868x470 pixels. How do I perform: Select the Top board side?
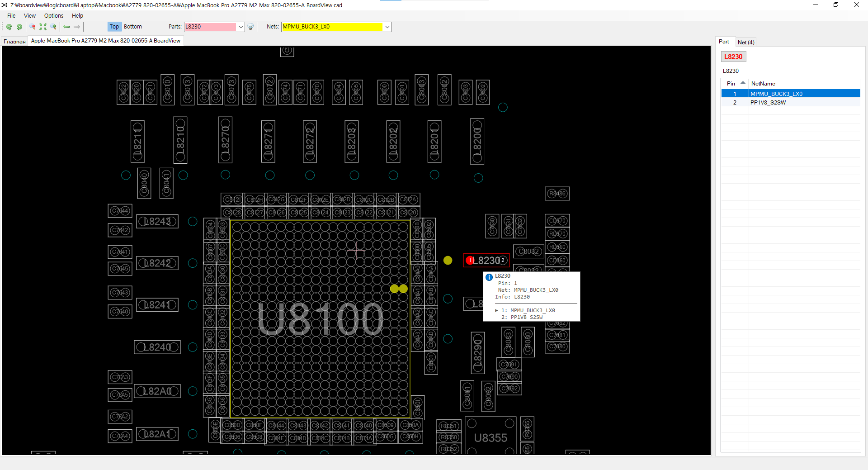click(x=114, y=27)
